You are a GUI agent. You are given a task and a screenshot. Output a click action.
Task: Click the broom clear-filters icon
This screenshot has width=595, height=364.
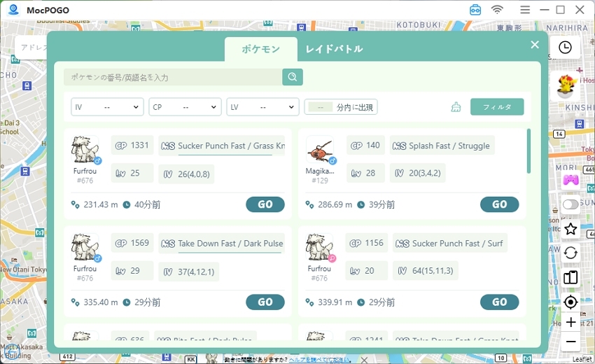point(456,107)
